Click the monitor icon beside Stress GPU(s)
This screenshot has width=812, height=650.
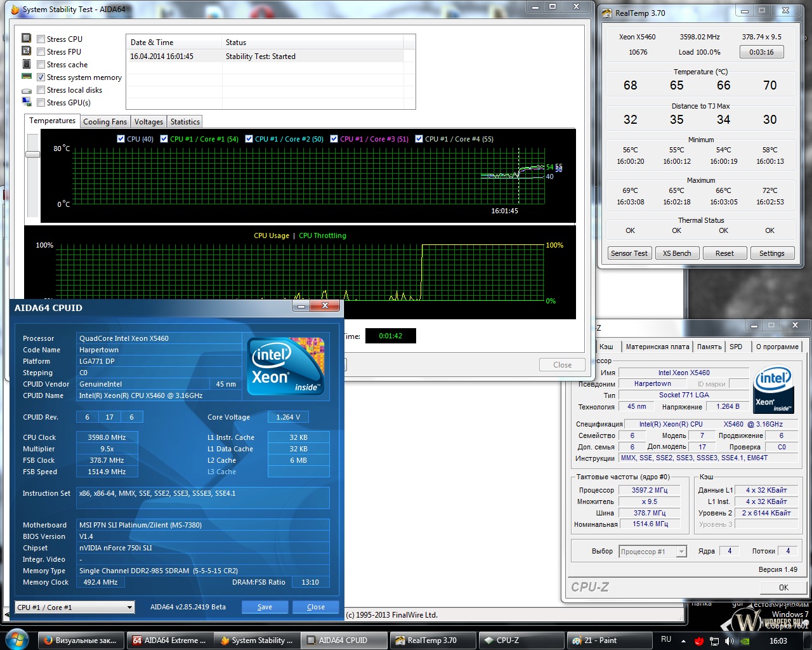point(27,102)
